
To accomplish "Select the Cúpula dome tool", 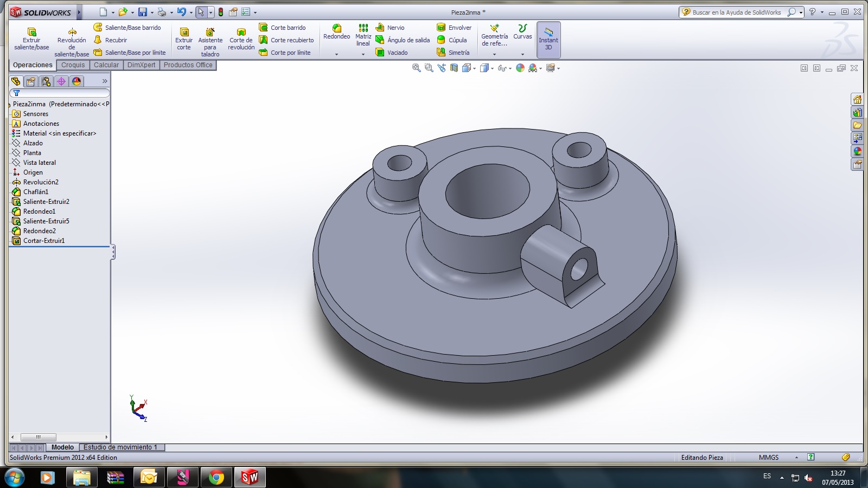I will pos(452,40).
